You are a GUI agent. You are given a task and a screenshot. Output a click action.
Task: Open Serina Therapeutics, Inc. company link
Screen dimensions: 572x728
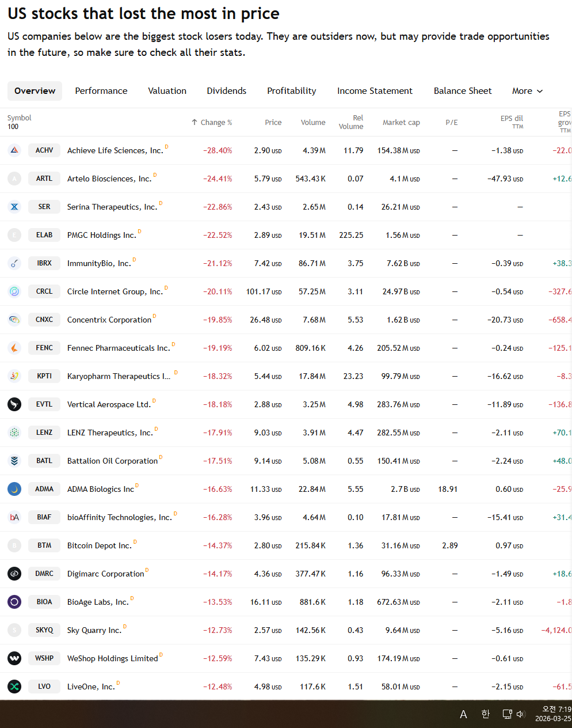pos(112,207)
